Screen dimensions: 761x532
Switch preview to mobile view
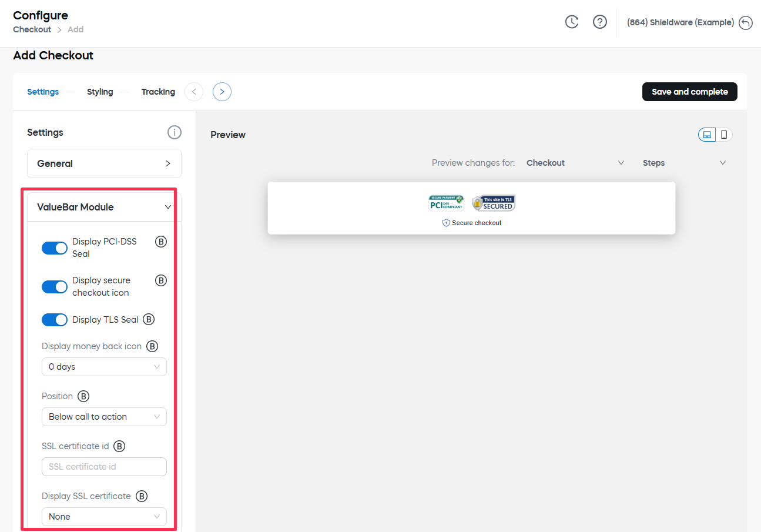pyautogui.click(x=724, y=135)
